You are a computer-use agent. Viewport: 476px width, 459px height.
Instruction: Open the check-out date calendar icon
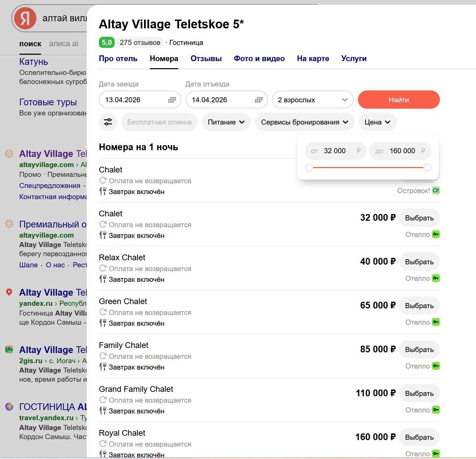[259, 100]
